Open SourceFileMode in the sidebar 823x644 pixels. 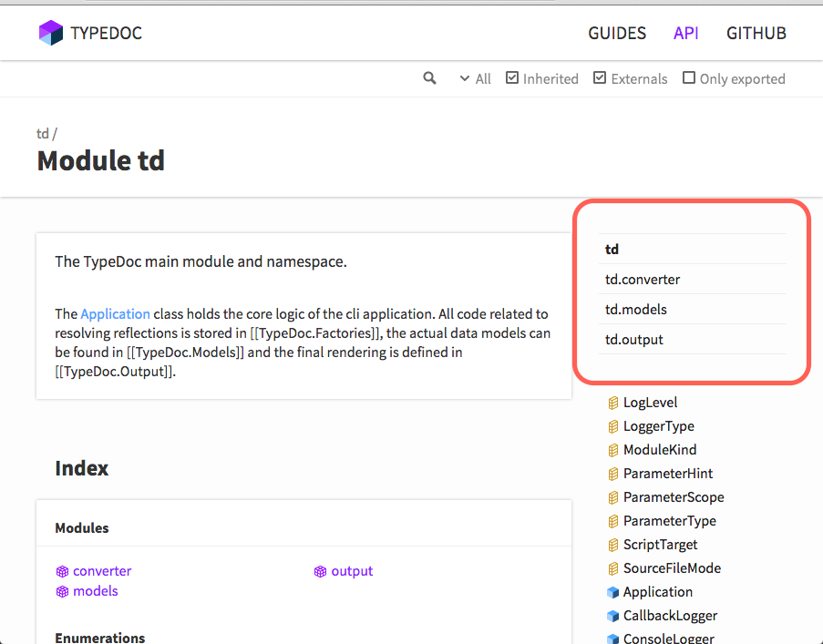click(x=673, y=568)
